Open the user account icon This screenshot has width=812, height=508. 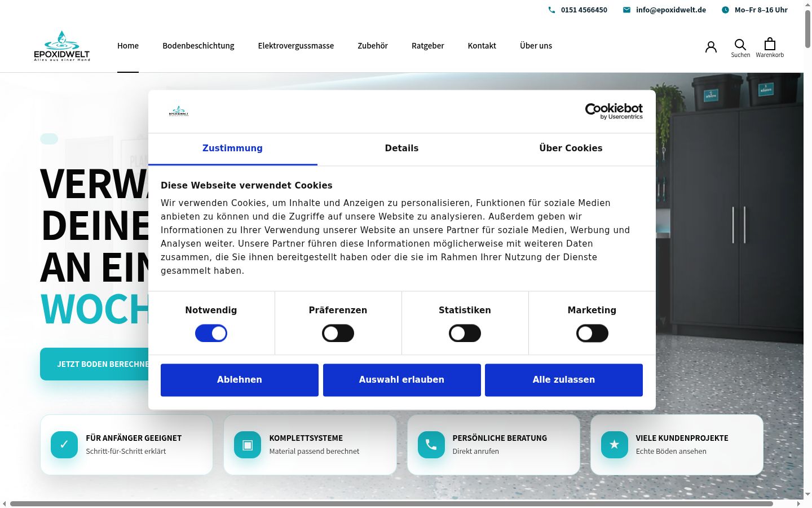711,47
